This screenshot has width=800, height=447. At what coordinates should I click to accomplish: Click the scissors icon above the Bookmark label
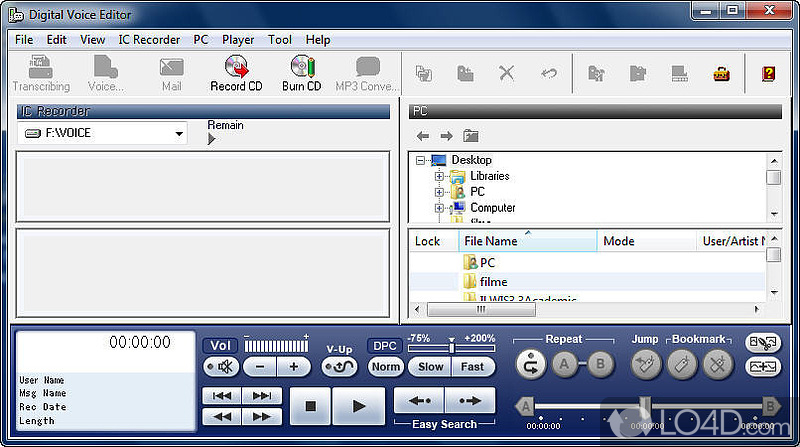click(x=763, y=342)
